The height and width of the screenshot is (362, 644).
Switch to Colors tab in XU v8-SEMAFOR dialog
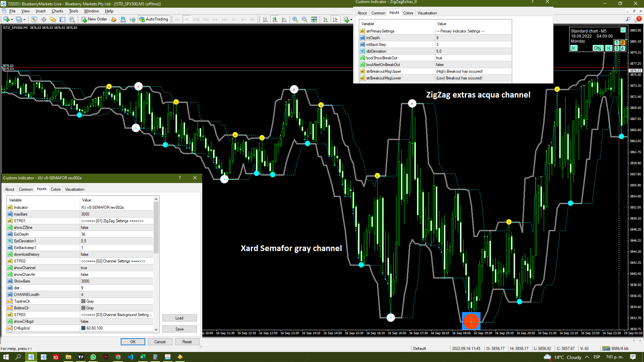click(x=56, y=189)
